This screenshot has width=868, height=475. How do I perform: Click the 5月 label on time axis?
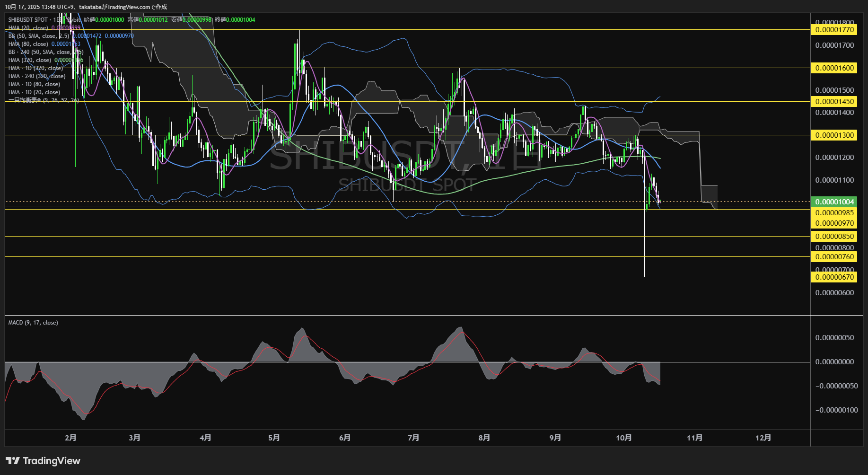(274, 438)
